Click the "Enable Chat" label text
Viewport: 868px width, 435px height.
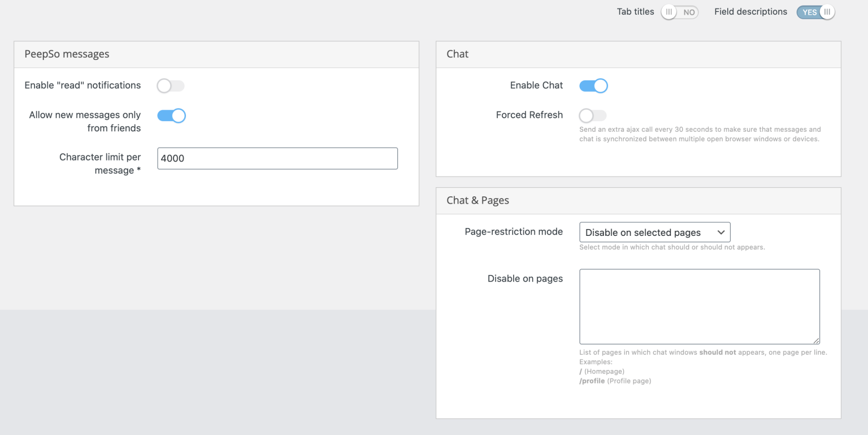[536, 85]
